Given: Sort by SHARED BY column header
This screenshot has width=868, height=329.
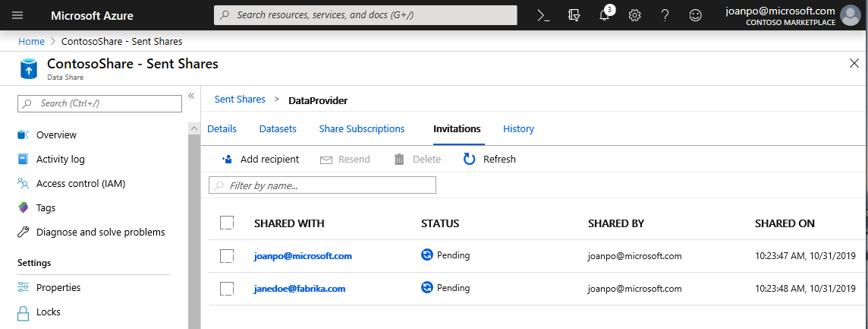Looking at the screenshot, I should pyautogui.click(x=616, y=223).
